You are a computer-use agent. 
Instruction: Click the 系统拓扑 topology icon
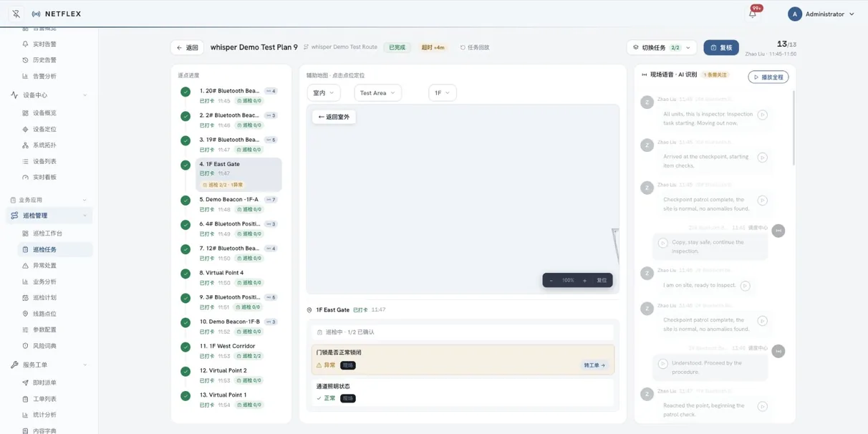tap(25, 145)
